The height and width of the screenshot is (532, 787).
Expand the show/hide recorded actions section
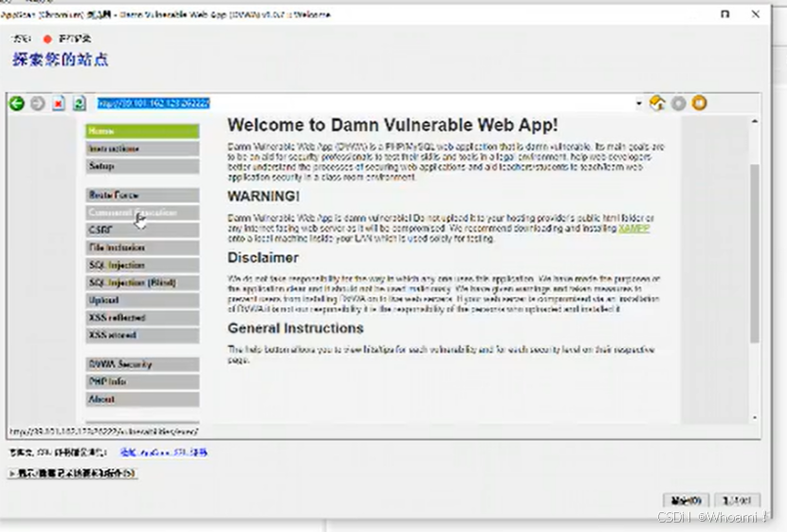[x=72, y=473]
